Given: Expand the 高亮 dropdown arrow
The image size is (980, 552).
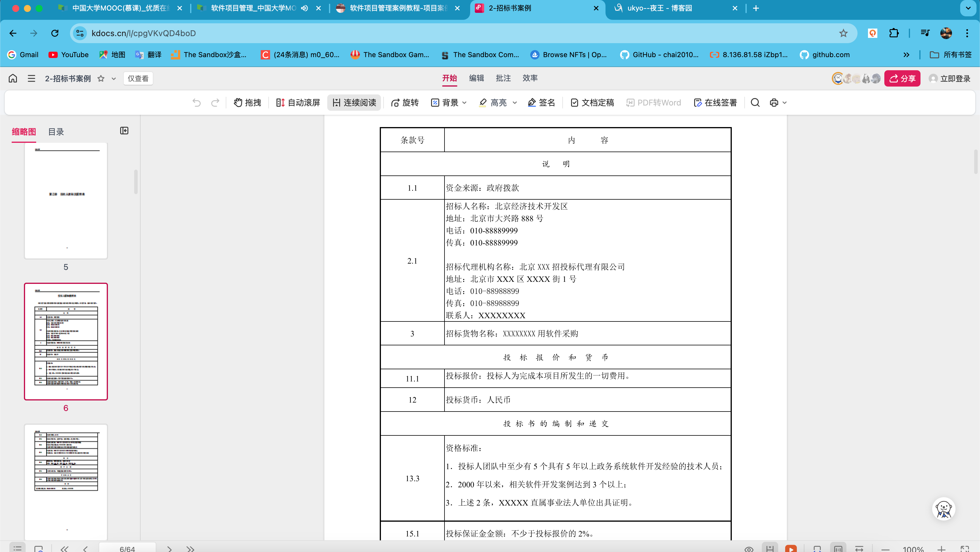Looking at the screenshot, I should point(515,103).
